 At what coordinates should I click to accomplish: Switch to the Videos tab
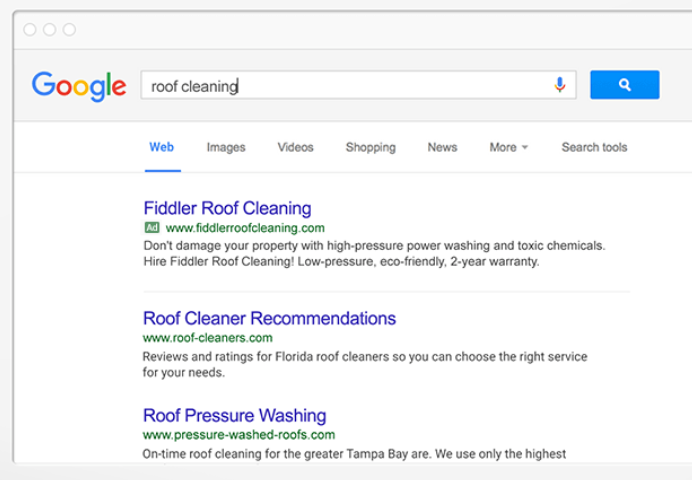[x=295, y=147]
